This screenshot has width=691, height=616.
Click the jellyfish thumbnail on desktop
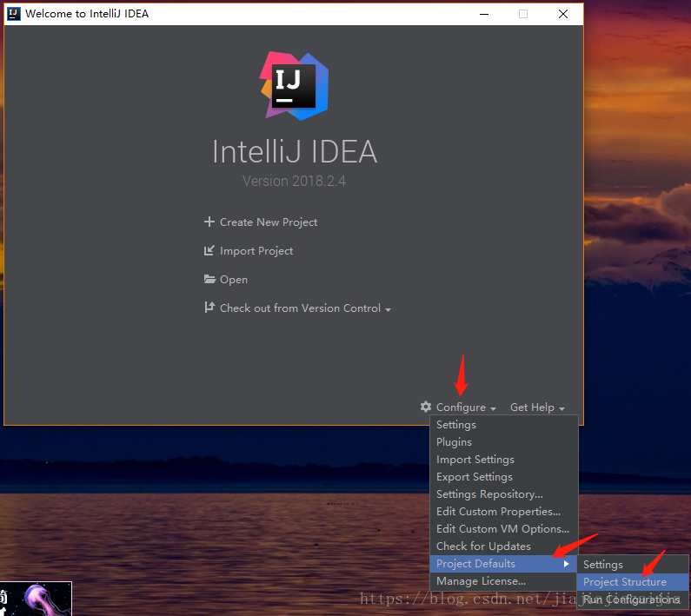pos(36,599)
